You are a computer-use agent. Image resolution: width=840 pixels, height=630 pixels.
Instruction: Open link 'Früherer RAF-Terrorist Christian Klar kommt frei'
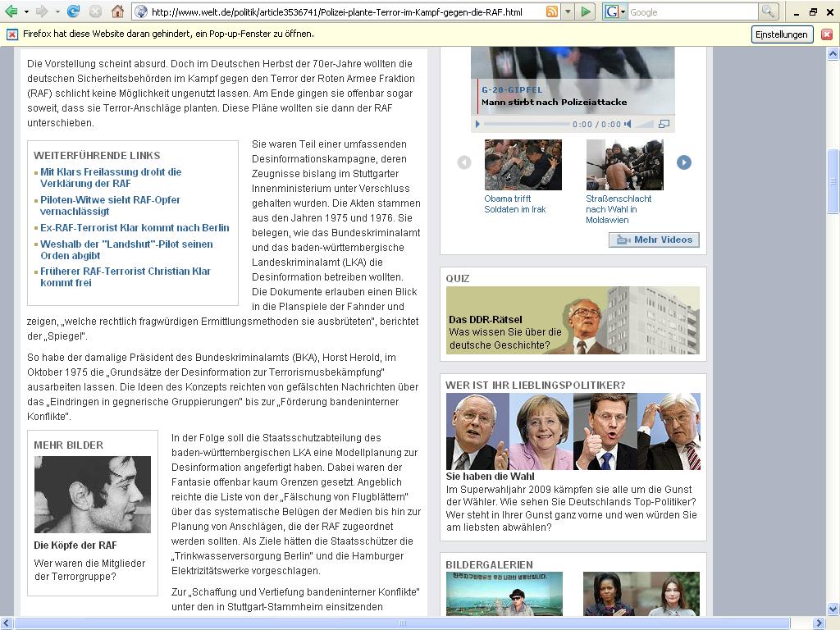(x=126, y=277)
